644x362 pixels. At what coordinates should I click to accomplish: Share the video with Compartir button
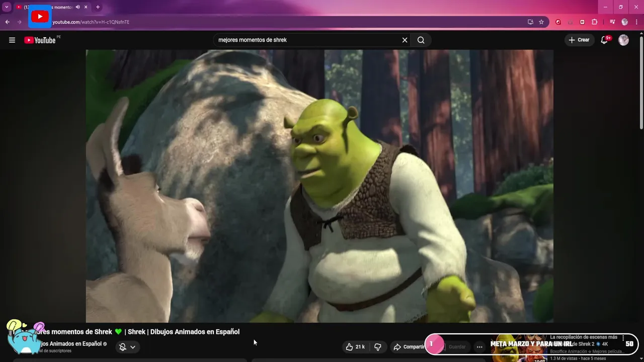pyautogui.click(x=409, y=347)
